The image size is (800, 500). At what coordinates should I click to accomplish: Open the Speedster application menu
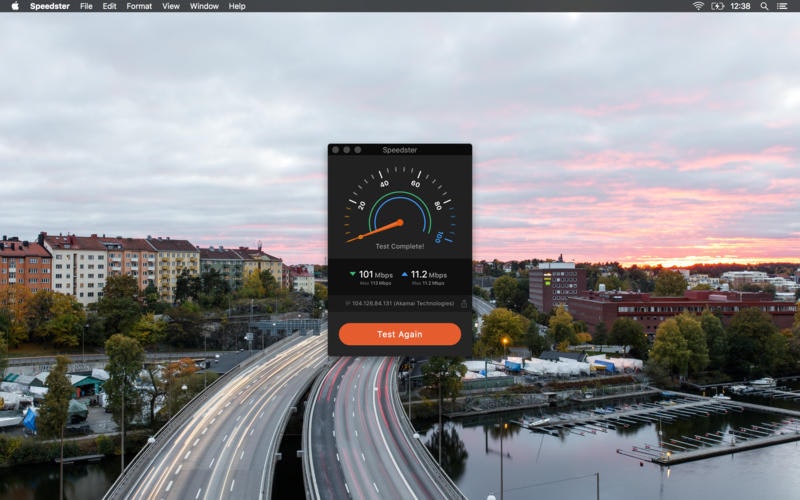point(49,6)
